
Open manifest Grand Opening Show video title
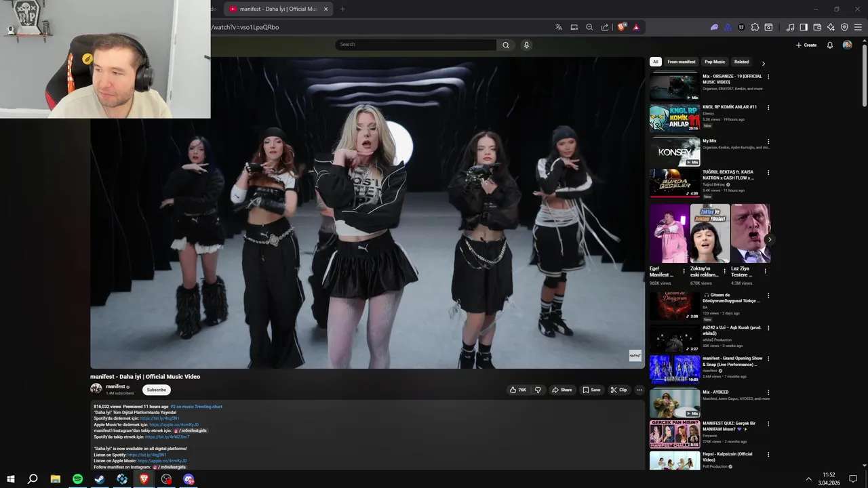coord(732,361)
